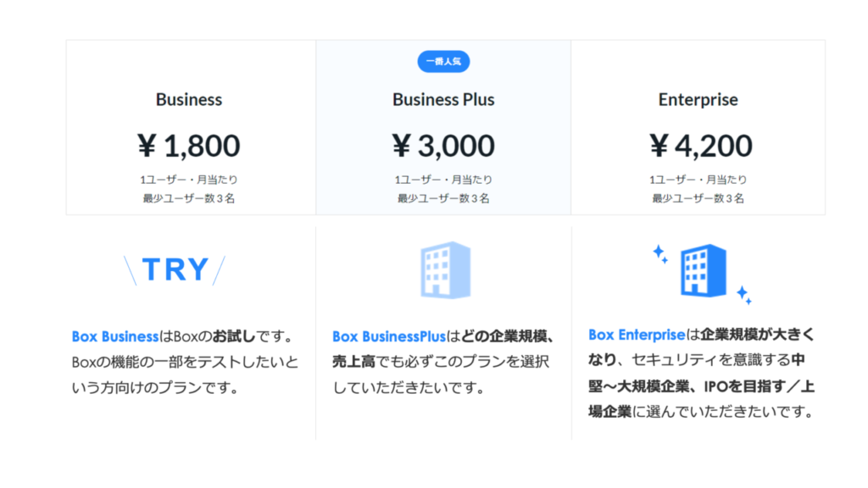Open the Box Business link text
The height and width of the screenshot is (488, 868).
115,336
